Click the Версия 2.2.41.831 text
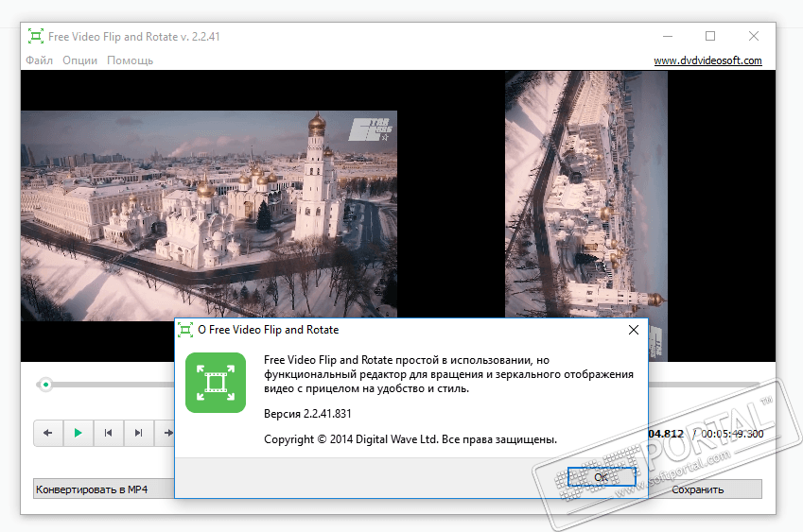Viewport: 803px width, 532px height. click(307, 414)
